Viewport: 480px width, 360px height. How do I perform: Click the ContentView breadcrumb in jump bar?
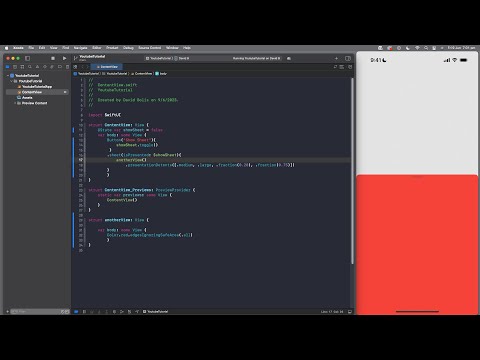pyautogui.click(x=142, y=74)
